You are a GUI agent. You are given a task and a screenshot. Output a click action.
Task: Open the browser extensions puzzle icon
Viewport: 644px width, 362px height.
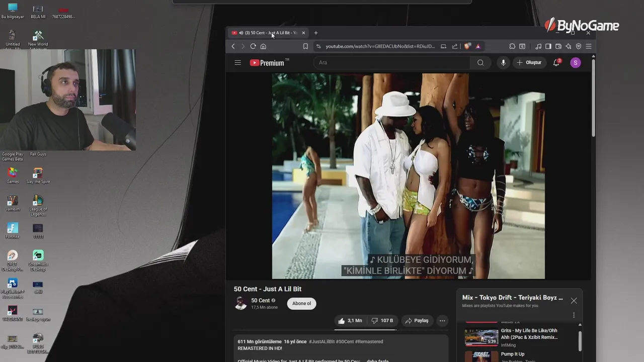pyautogui.click(x=512, y=46)
